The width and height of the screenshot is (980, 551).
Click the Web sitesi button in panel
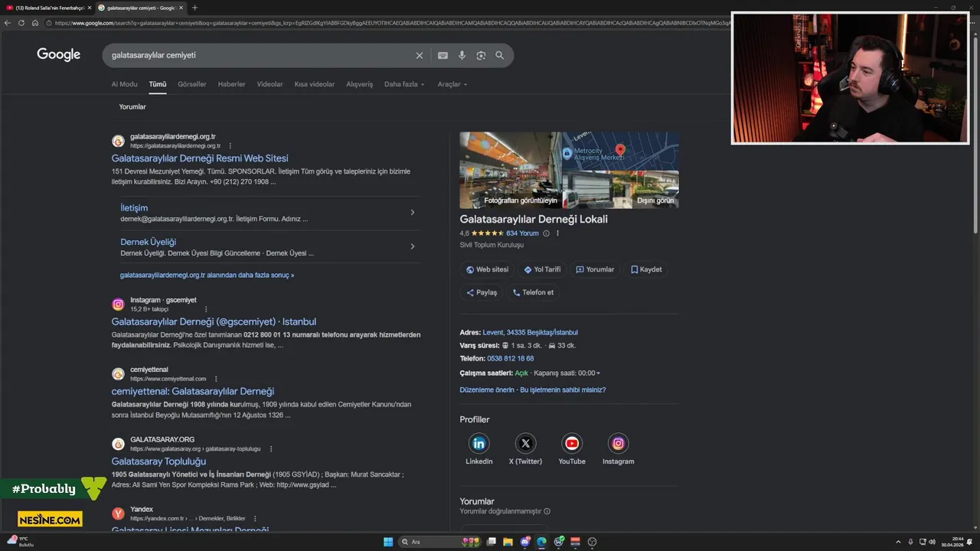pyautogui.click(x=487, y=269)
